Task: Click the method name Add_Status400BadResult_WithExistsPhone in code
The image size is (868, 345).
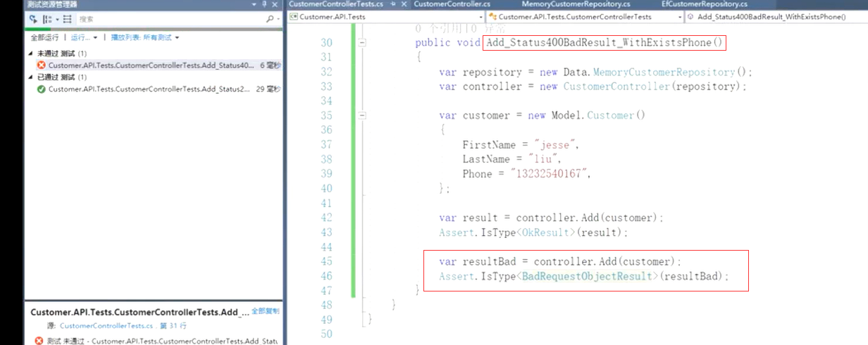Action: pos(599,42)
